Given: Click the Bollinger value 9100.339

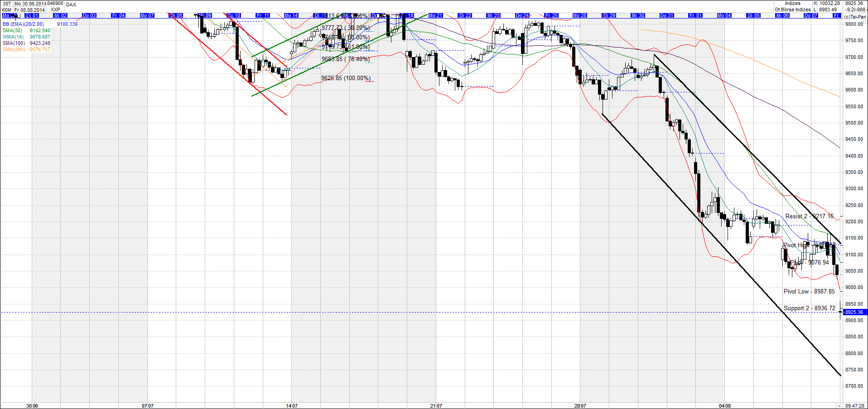Looking at the screenshot, I should [67, 24].
